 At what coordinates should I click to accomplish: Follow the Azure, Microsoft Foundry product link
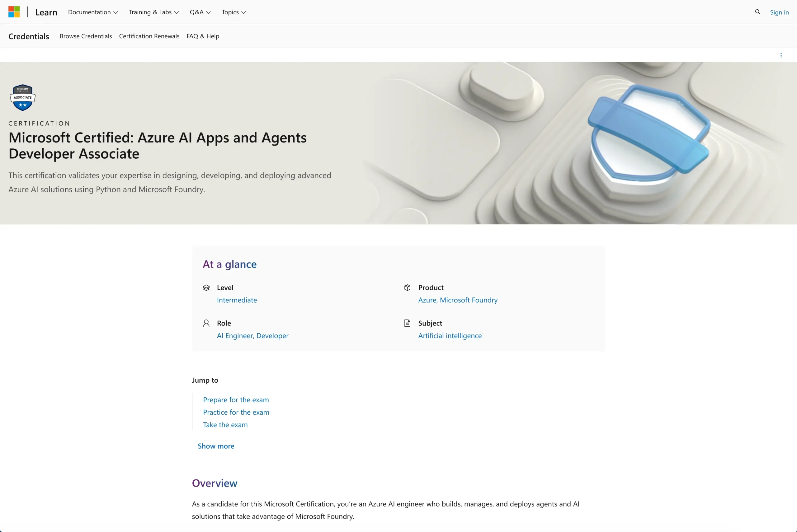tap(458, 300)
